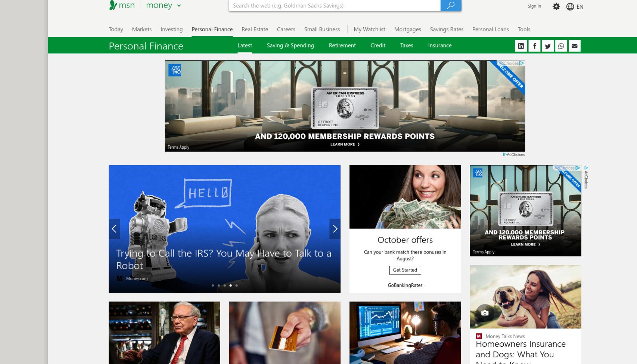
Task: Go to the Today tab
Action: point(116,29)
